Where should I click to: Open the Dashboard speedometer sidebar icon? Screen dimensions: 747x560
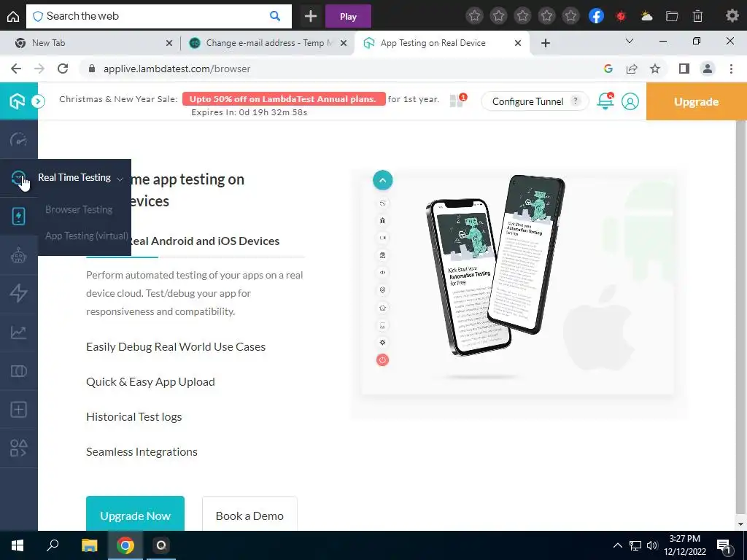[18, 139]
